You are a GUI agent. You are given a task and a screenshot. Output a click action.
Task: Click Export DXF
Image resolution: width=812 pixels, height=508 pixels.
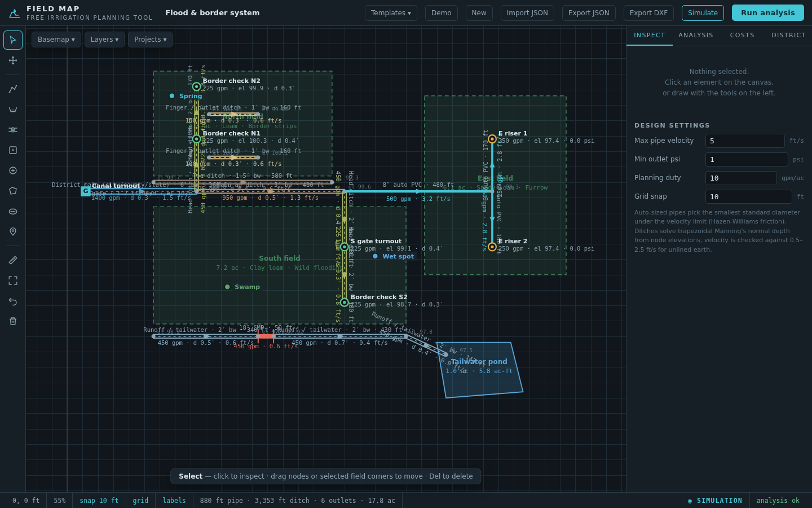coord(648,13)
